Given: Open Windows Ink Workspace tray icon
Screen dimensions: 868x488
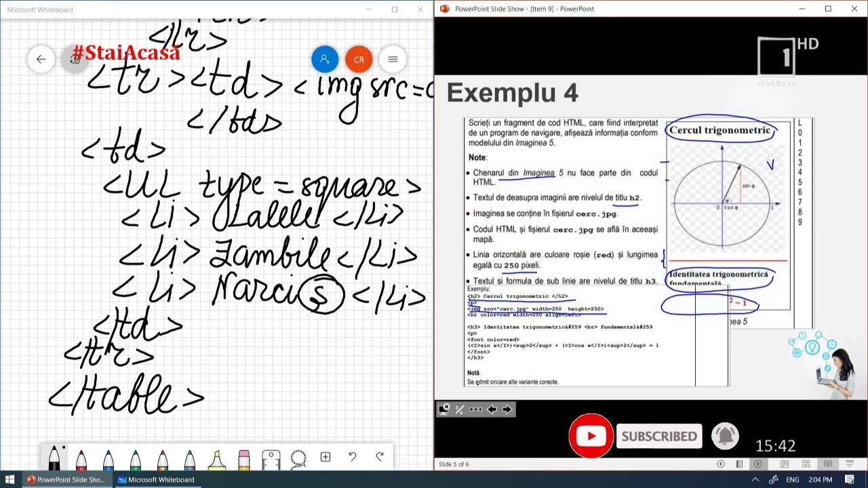Looking at the screenshot, I should [774, 480].
